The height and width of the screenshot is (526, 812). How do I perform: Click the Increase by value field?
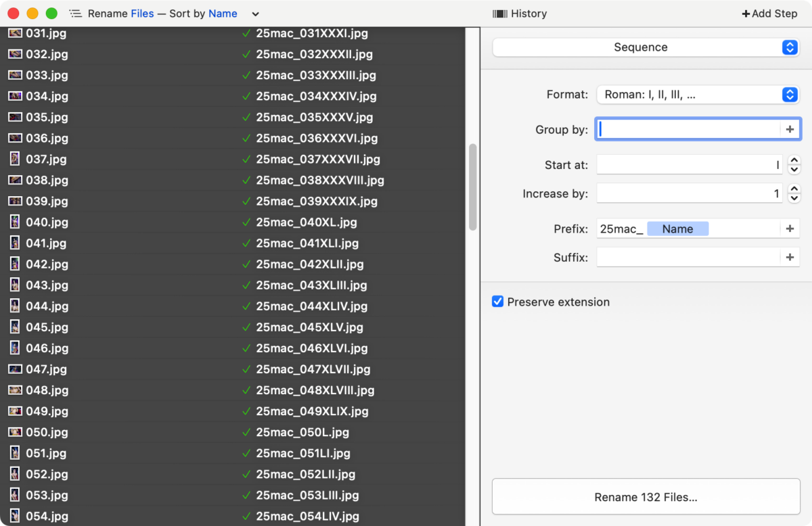point(690,194)
